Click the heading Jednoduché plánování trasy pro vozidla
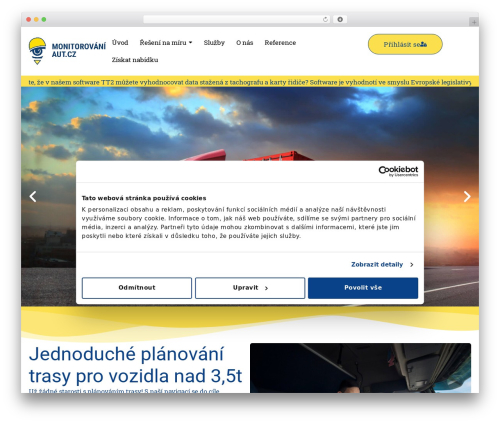Screen dimensions: 500x423 pyautogui.click(x=135, y=365)
